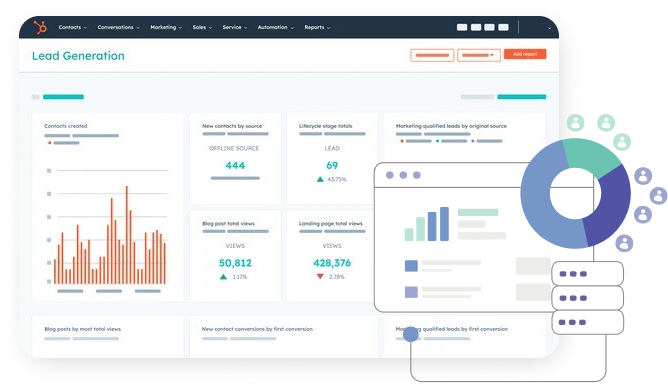The image size is (668, 388).
Task: Open the Automation menu
Action: 276,27
